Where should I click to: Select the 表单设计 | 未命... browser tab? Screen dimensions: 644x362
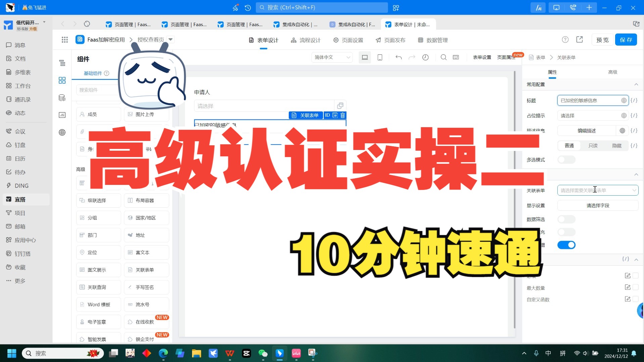(408, 24)
